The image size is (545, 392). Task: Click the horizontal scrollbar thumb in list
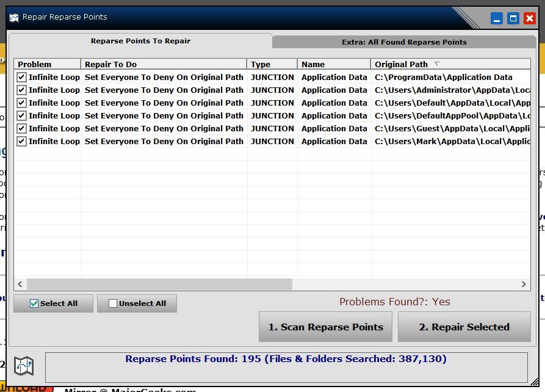pos(159,284)
